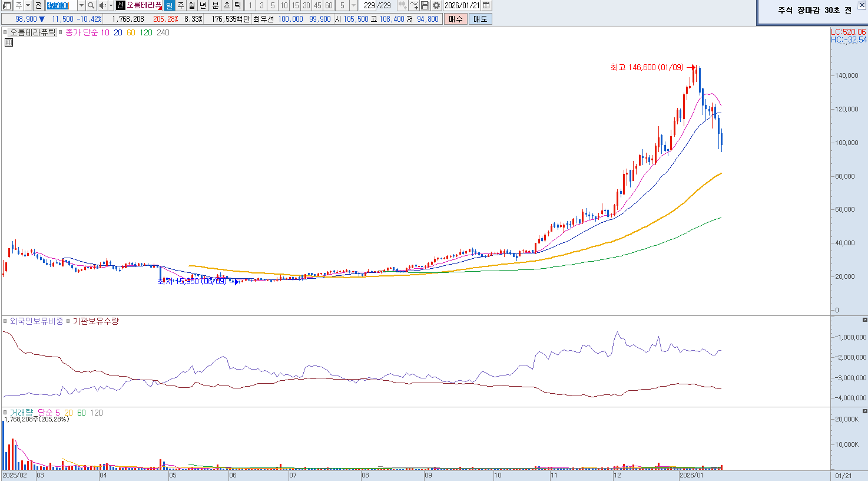Switch chart to daily (일) period
868x481 pixels.
[x=169, y=5]
